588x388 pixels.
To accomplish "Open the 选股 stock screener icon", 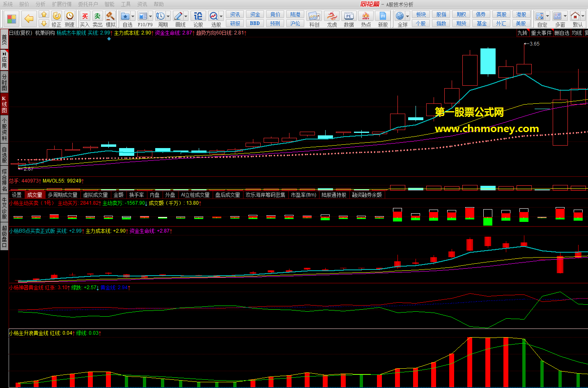I will 214,16.
